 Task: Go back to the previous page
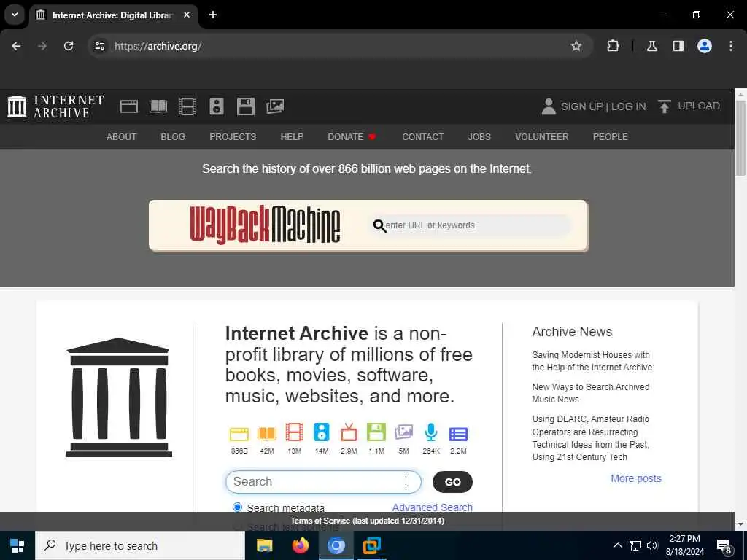point(16,46)
